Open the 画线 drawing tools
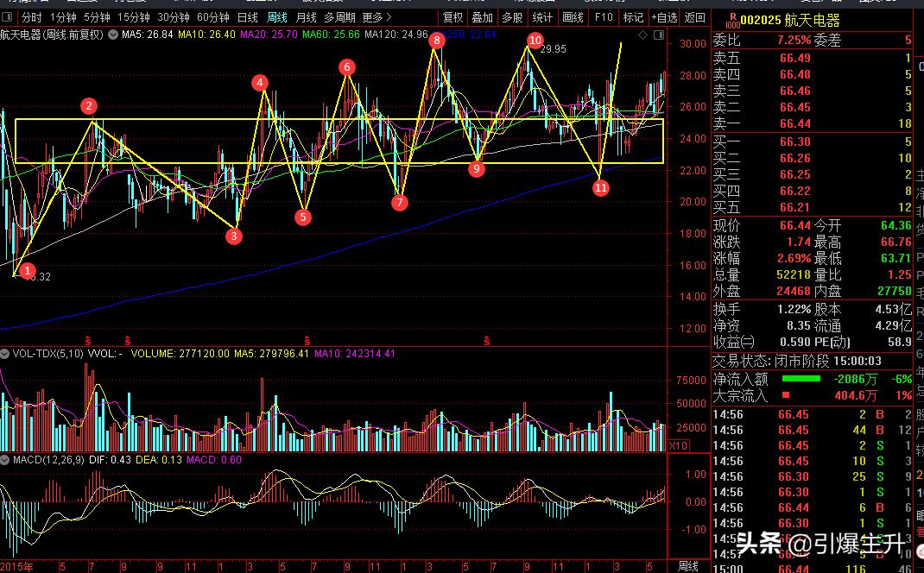This screenshot has width=924, height=573. (573, 17)
